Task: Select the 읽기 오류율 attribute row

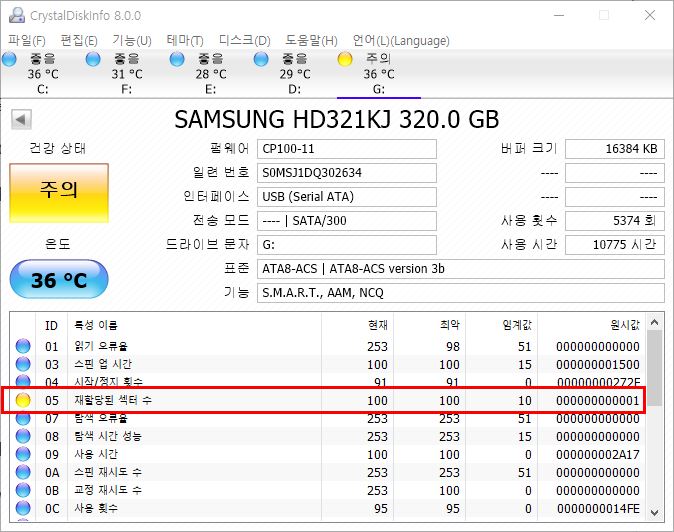Action: point(328,346)
